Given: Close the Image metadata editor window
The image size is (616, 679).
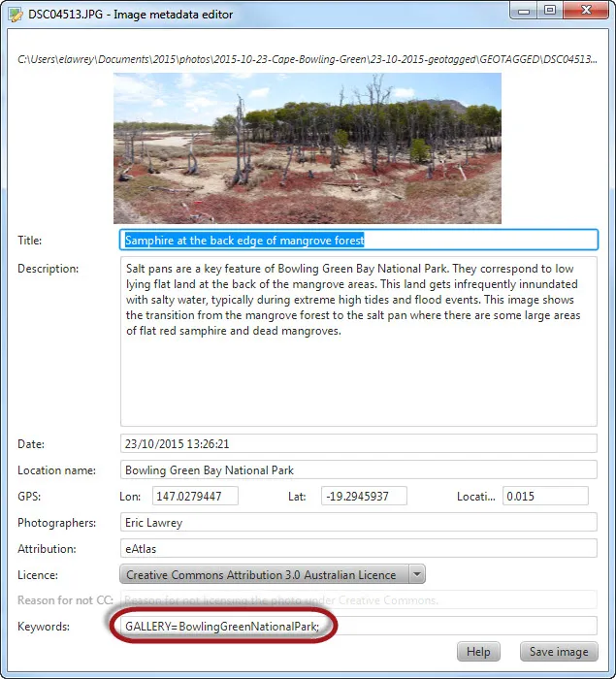Looking at the screenshot, I should 586,11.
